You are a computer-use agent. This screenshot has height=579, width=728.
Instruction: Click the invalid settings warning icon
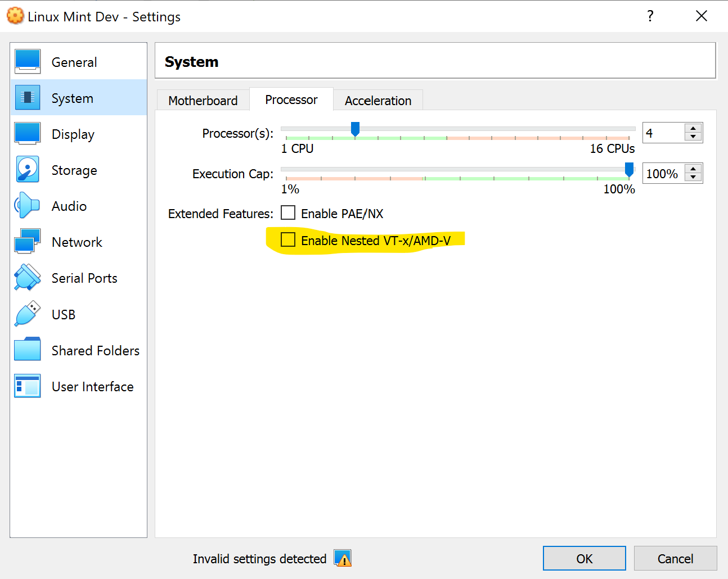[343, 558]
